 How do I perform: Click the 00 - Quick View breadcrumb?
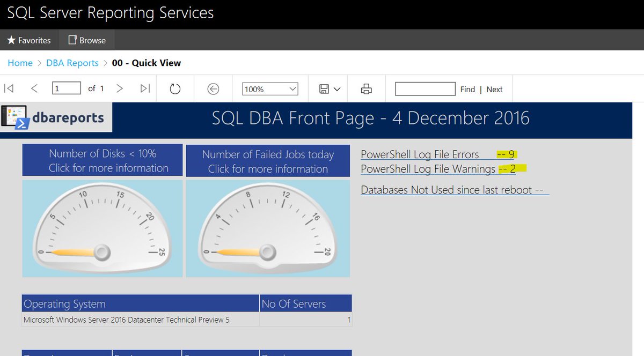point(147,63)
